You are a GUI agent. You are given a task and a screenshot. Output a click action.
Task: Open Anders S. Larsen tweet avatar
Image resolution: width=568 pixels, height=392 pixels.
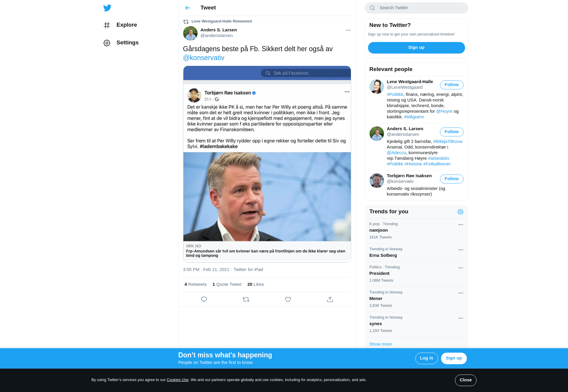(190, 33)
